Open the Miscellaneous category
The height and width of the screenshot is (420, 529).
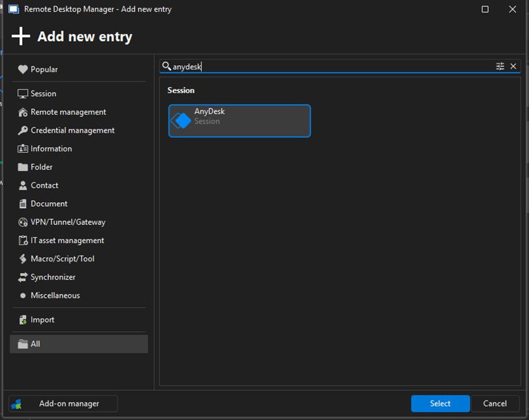tap(55, 295)
